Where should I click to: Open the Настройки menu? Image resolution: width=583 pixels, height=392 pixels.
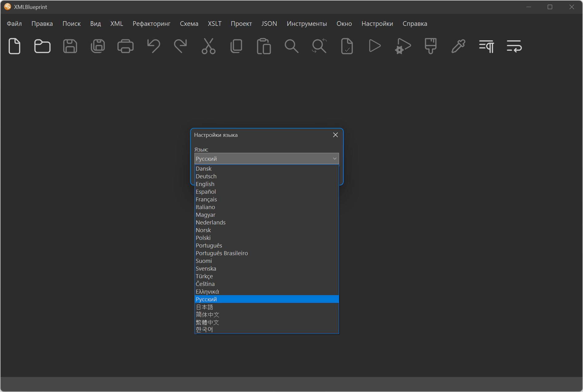pyautogui.click(x=377, y=24)
